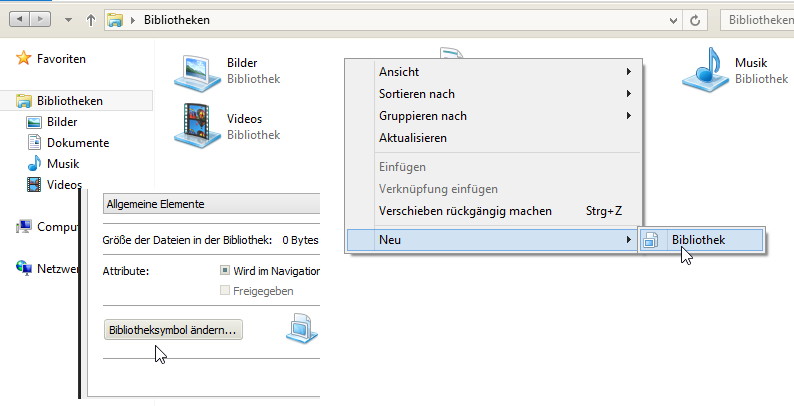The image size is (794, 406).
Task: Click the Attribute label in properties
Action: pyautogui.click(x=126, y=271)
